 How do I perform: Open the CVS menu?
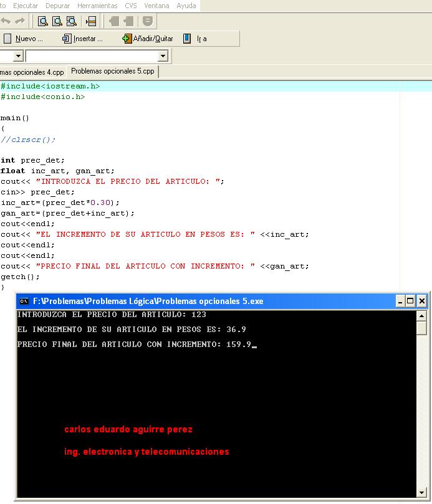(130, 6)
